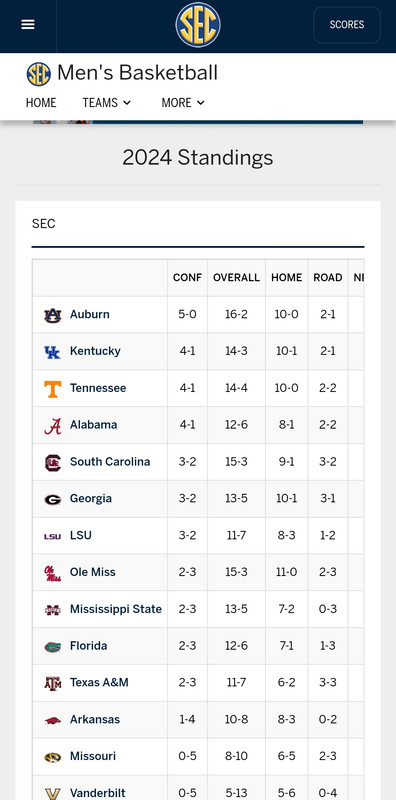Image resolution: width=396 pixels, height=800 pixels.
Task: Click the Auburn team logo
Action: [x=52, y=315]
